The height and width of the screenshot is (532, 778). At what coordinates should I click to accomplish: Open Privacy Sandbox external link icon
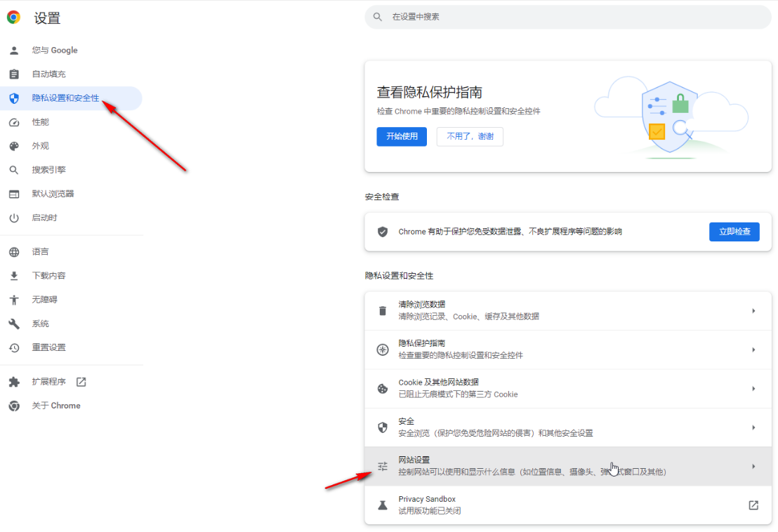click(x=753, y=505)
